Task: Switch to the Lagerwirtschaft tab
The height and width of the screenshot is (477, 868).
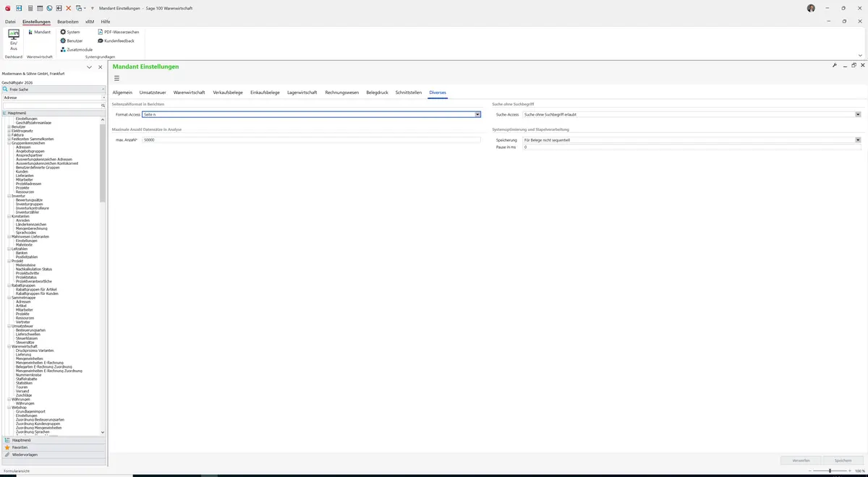Action: [x=302, y=93]
